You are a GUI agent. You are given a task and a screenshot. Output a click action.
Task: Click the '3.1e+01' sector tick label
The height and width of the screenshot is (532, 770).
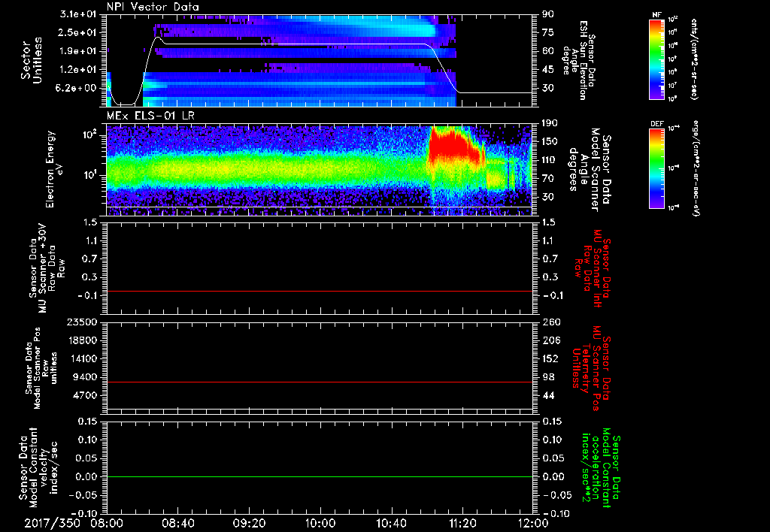point(78,14)
